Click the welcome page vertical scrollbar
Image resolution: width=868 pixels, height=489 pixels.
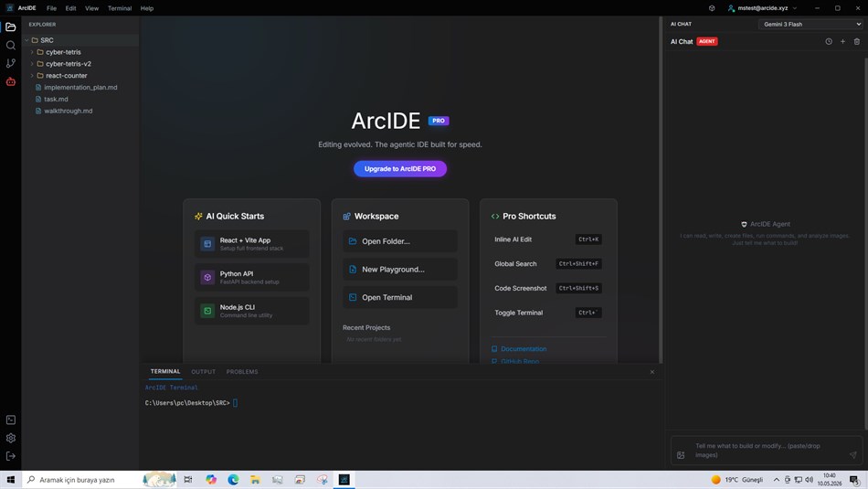pyautogui.click(x=661, y=189)
